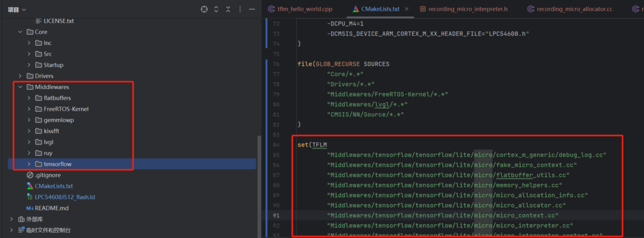The height and width of the screenshot is (238, 644).
Task: Click the locate opened file target icon
Action: [x=204, y=9]
